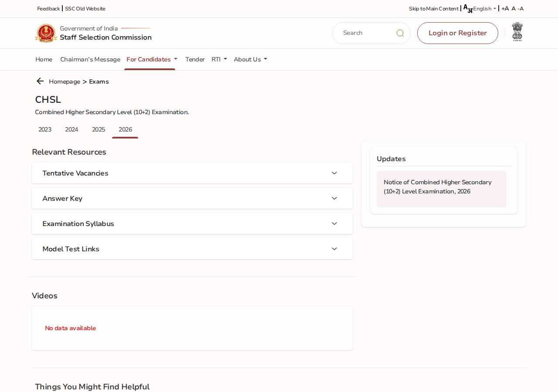
Task: Expand the Model Test Links section
Action: pos(192,249)
